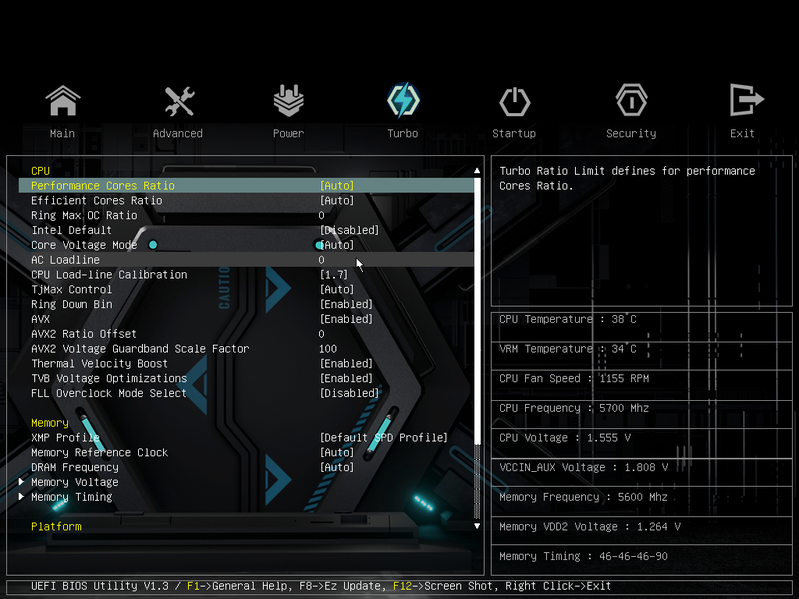The width and height of the screenshot is (799, 599).
Task: Select the Power plug icon
Action: click(x=288, y=100)
